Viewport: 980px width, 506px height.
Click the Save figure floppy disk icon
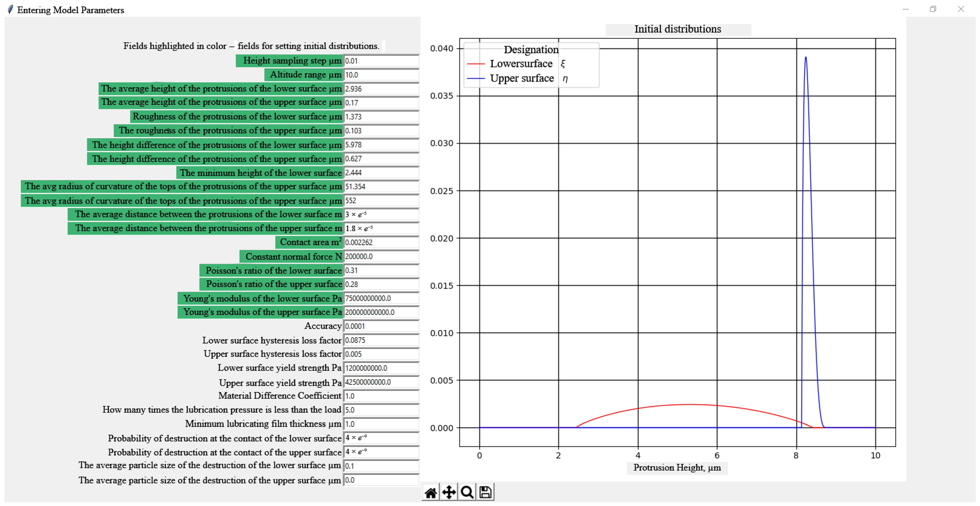coord(485,493)
